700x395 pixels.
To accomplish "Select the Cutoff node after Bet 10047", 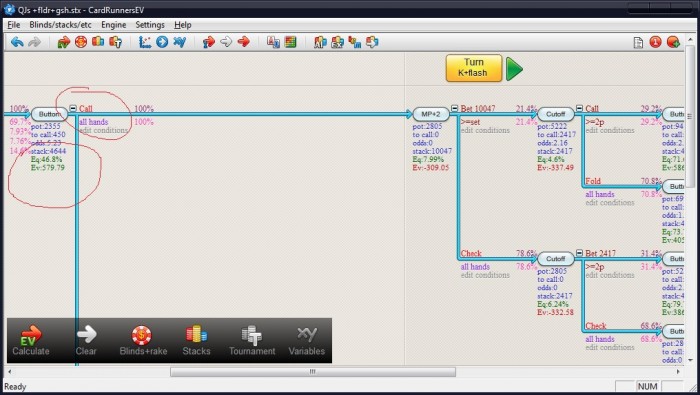I will coord(555,114).
